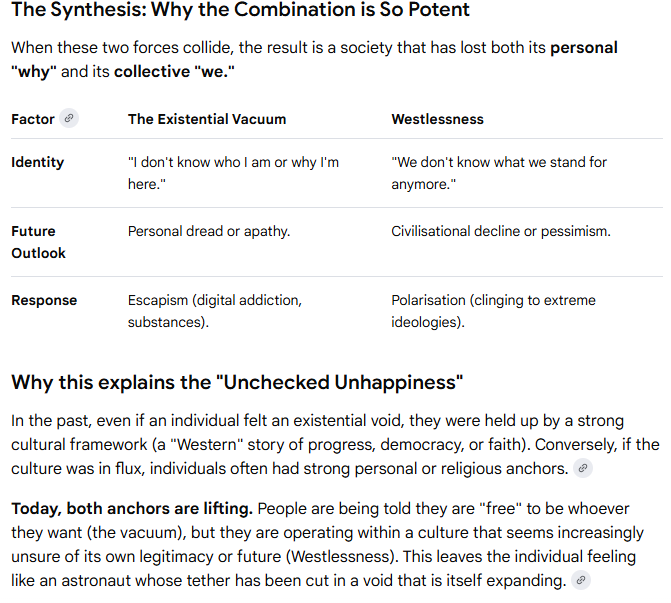Select the "Response" row label
The height and width of the screenshot is (603, 671).
point(44,300)
